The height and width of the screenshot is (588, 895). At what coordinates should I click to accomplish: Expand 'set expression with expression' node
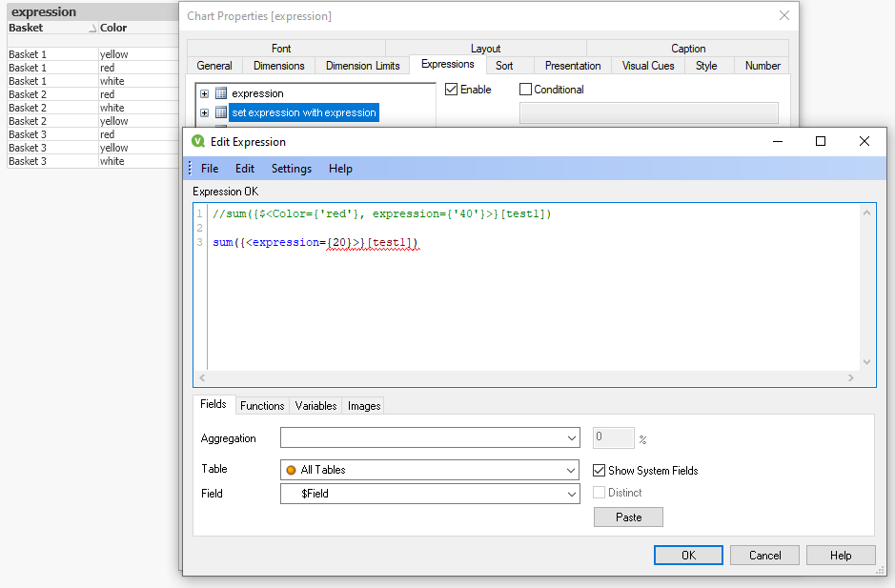(204, 112)
